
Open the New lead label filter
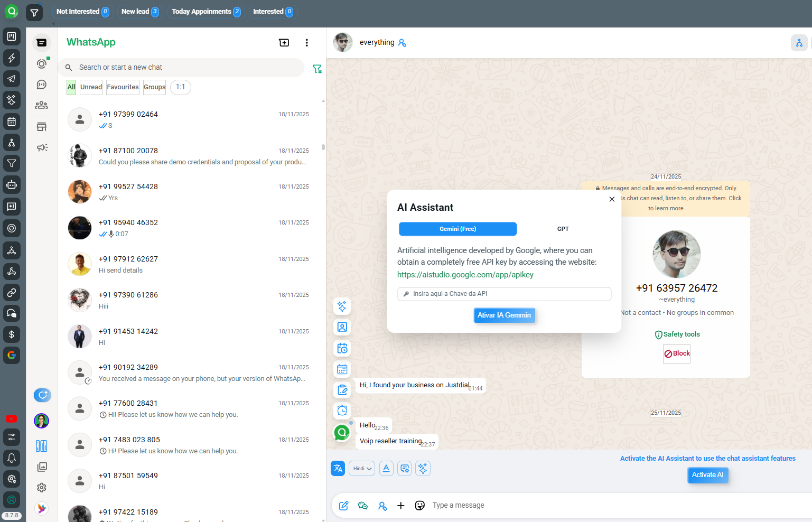coord(140,12)
